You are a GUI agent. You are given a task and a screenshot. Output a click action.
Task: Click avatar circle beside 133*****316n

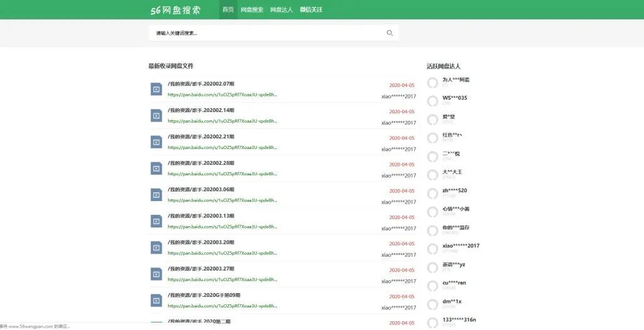[x=432, y=323]
